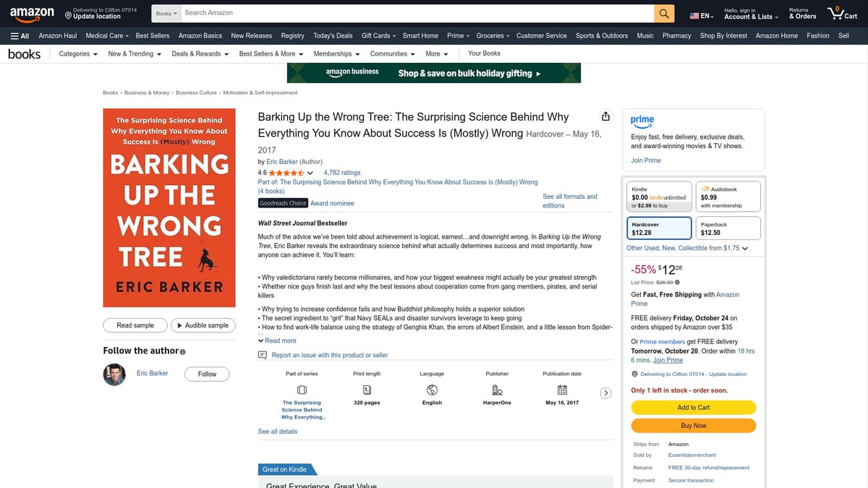
Task: Click Eric Barker's author photo
Action: 114,374
